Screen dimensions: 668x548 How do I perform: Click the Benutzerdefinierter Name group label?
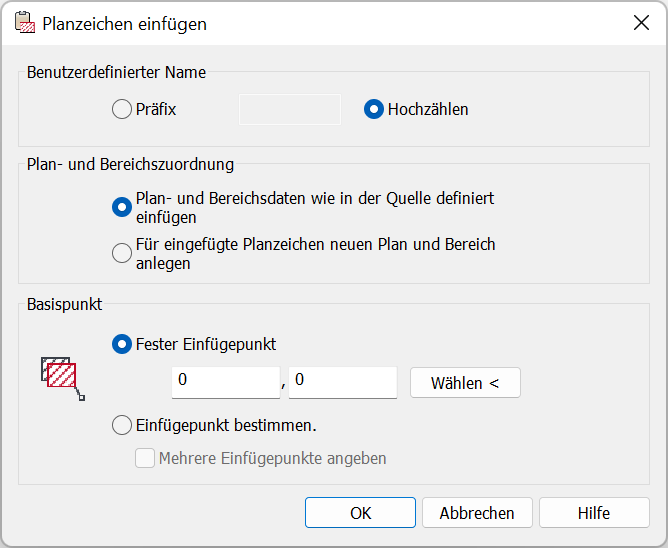click(x=117, y=71)
